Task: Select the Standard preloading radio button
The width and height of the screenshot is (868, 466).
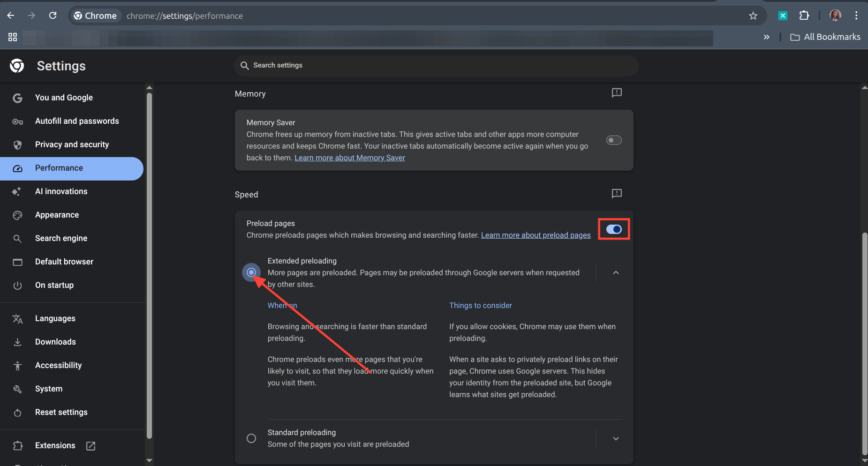Action: [251, 438]
